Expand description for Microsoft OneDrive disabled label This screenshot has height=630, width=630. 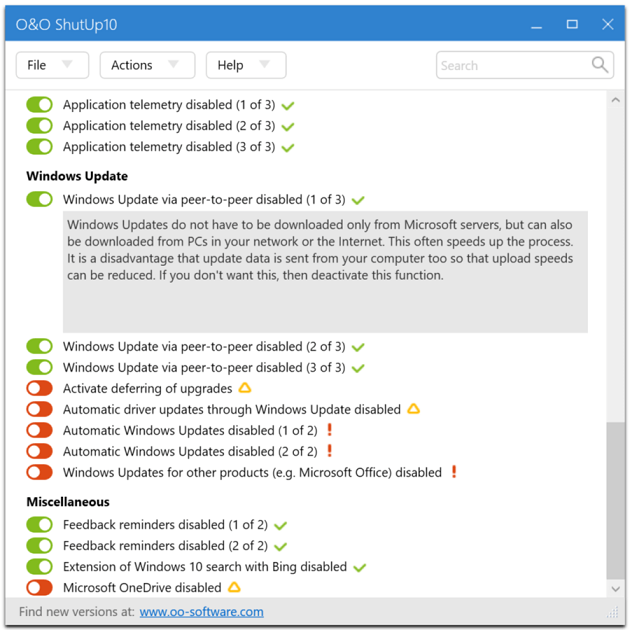[142, 588]
